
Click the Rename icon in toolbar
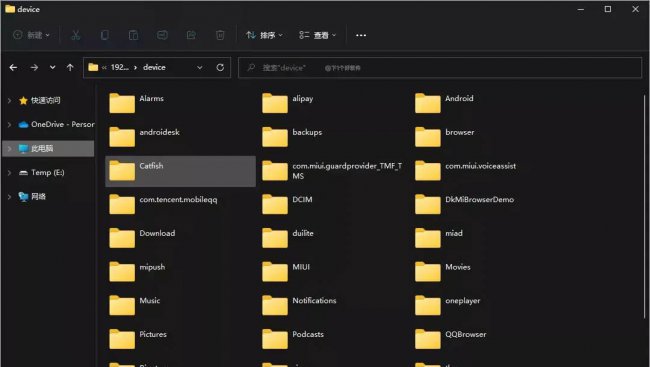pos(162,35)
